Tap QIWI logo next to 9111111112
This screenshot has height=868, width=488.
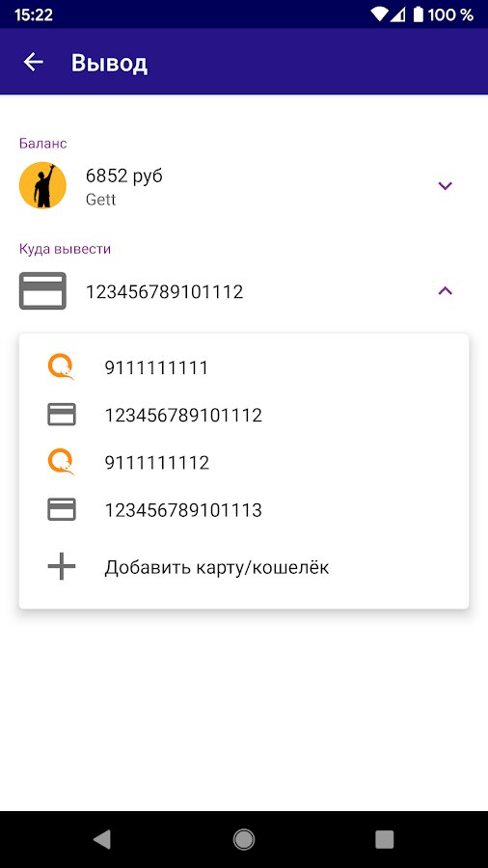pyautogui.click(x=62, y=462)
